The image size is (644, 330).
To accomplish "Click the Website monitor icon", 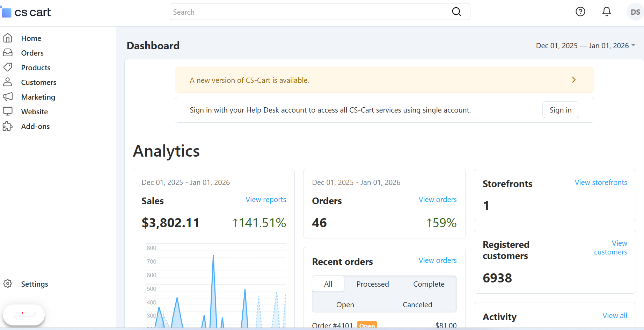I will pyautogui.click(x=8, y=112).
